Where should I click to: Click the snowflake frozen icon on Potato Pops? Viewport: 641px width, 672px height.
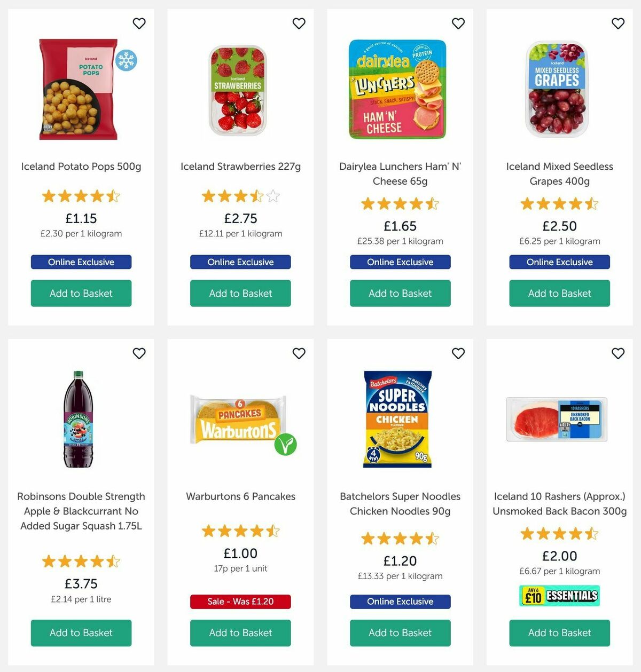pyautogui.click(x=127, y=61)
